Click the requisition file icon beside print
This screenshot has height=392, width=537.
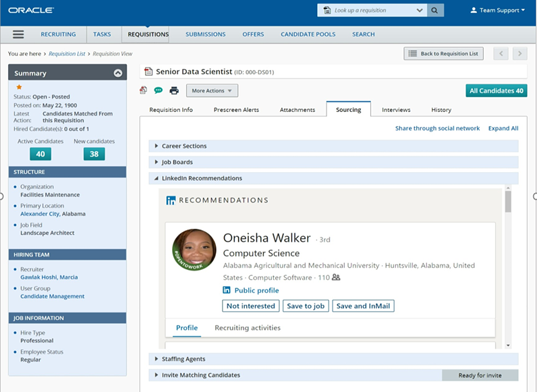click(x=143, y=90)
